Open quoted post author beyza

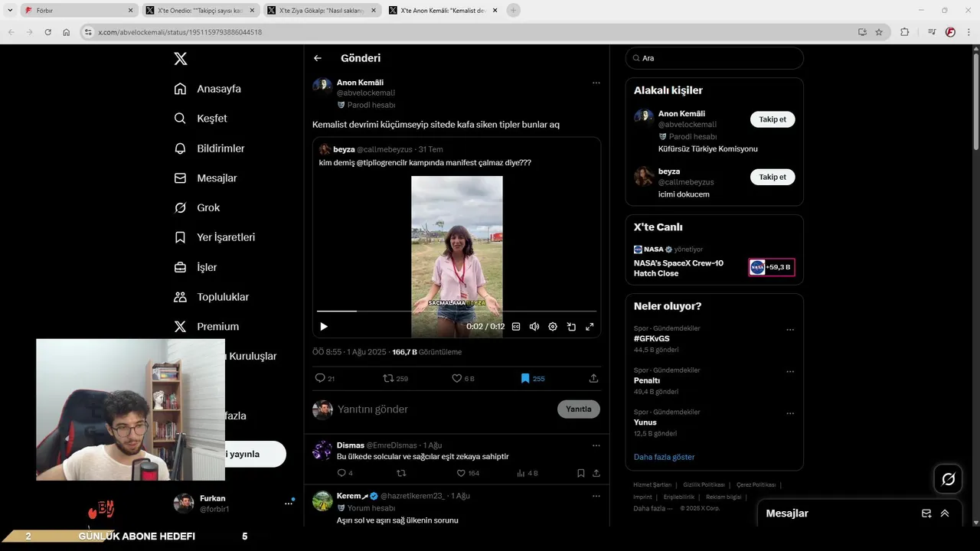(343, 149)
